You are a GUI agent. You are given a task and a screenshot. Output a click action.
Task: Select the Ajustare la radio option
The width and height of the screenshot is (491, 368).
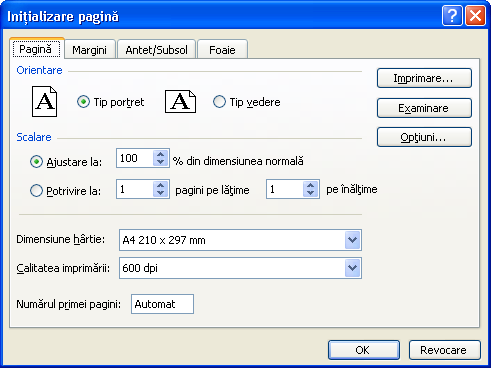pos(36,162)
